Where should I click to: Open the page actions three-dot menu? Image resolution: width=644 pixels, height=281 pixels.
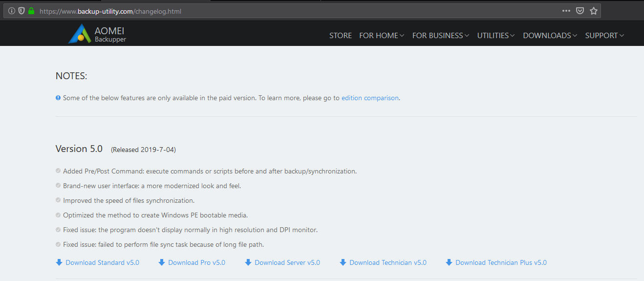click(566, 11)
